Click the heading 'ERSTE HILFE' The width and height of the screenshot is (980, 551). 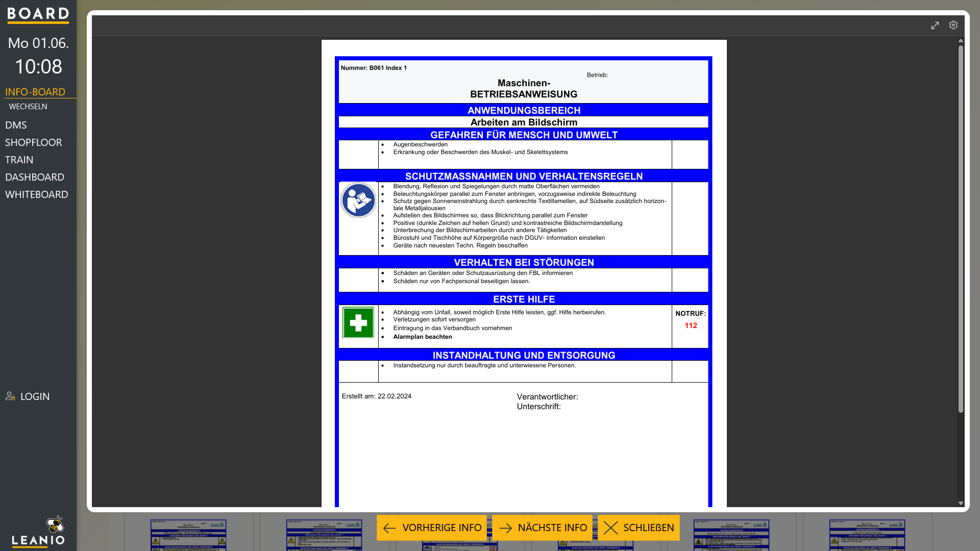tap(524, 299)
